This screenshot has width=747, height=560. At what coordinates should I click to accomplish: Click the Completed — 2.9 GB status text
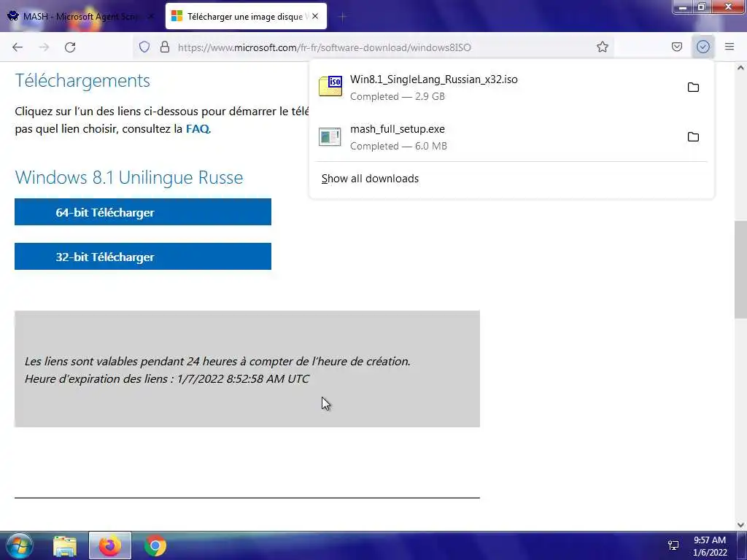coord(398,96)
